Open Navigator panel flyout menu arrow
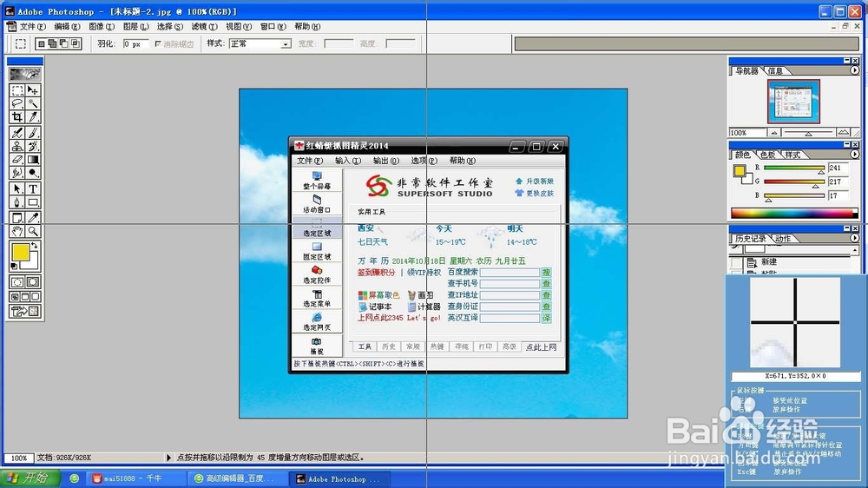The height and width of the screenshot is (488, 868). coord(855,70)
